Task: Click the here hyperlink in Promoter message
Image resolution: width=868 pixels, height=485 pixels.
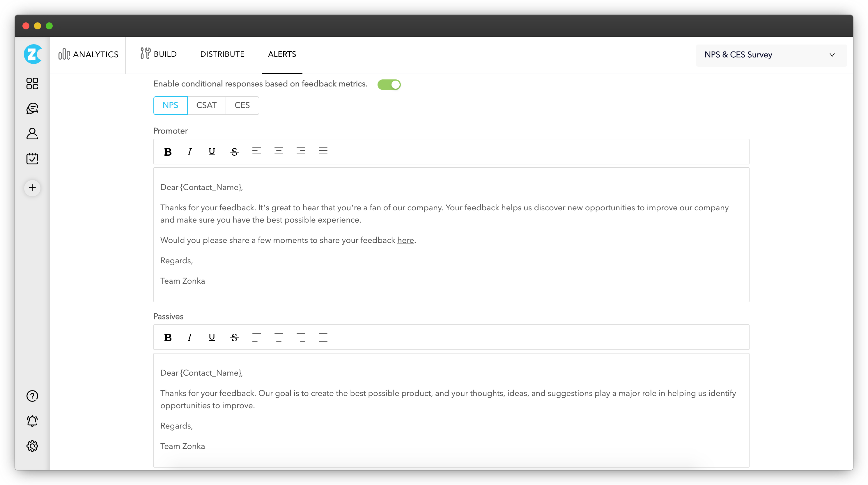Action: (x=405, y=240)
